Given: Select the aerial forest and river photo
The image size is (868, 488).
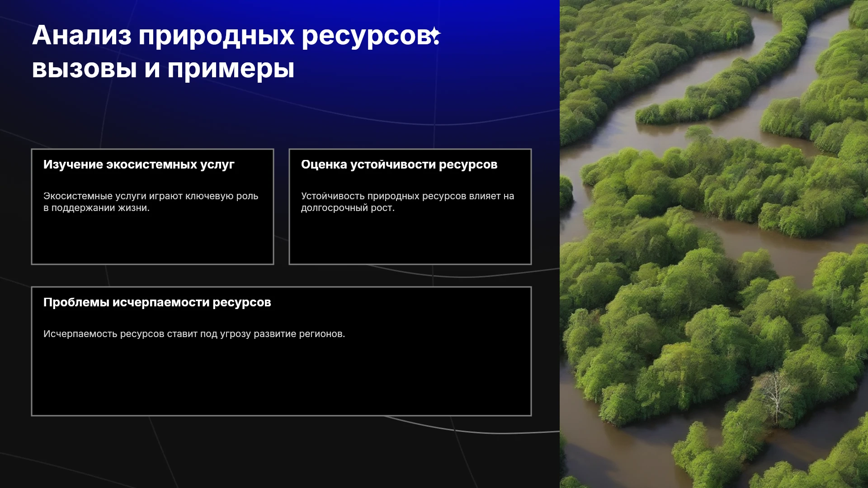Looking at the screenshot, I should 714,244.
